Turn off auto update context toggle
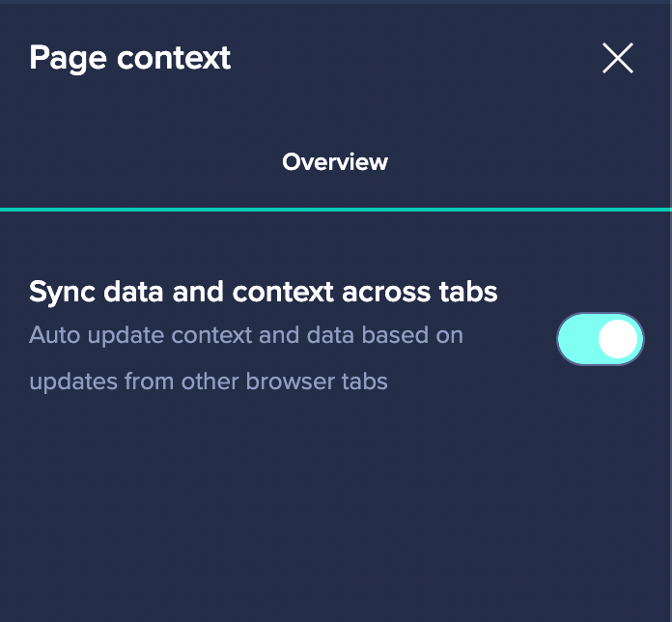Viewport: 672px width, 622px height. (x=600, y=339)
